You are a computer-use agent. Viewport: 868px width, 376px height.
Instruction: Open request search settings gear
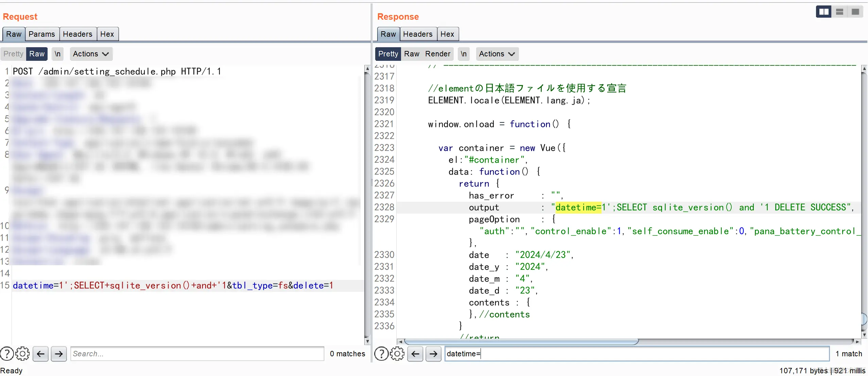22,354
